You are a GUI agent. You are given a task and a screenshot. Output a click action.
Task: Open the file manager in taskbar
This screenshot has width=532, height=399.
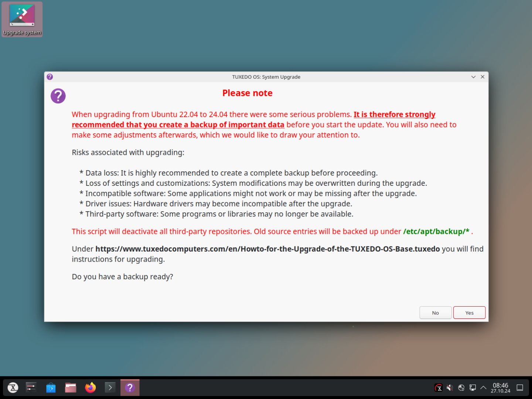[71, 388]
